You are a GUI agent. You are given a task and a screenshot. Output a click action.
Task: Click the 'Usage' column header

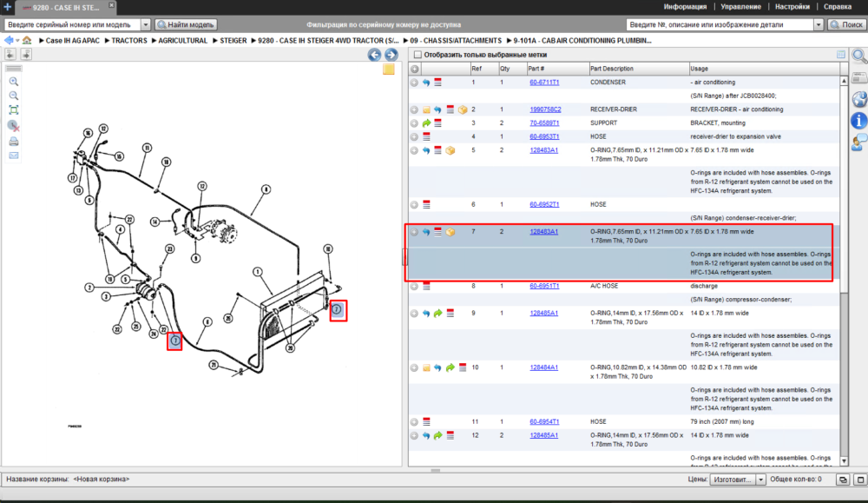tap(764, 69)
